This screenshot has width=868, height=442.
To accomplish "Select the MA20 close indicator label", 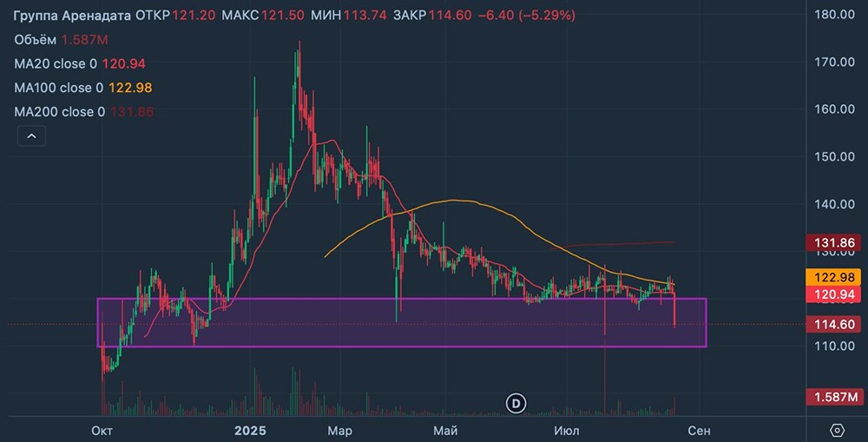I will click(56, 63).
